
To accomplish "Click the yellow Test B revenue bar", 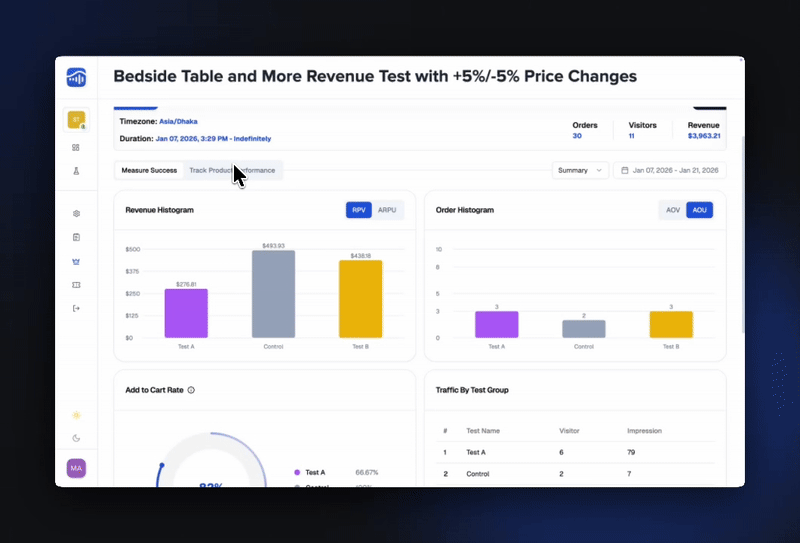I will pos(361,298).
